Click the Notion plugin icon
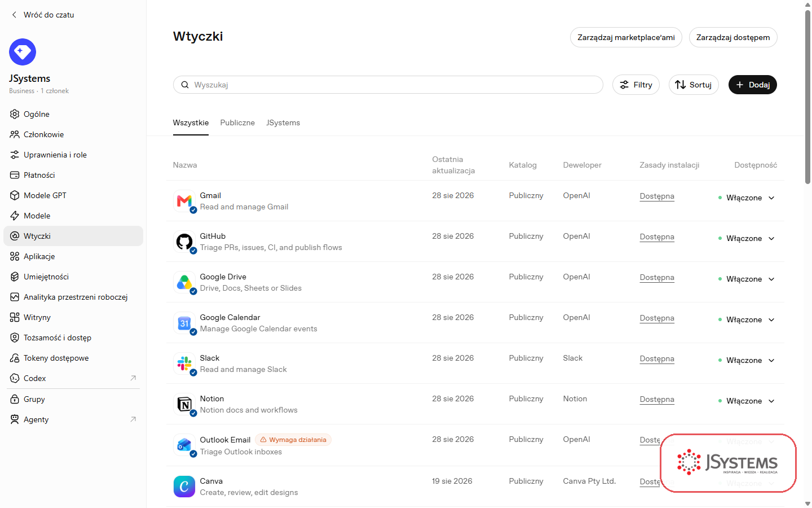 pyautogui.click(x=184, y=404)
